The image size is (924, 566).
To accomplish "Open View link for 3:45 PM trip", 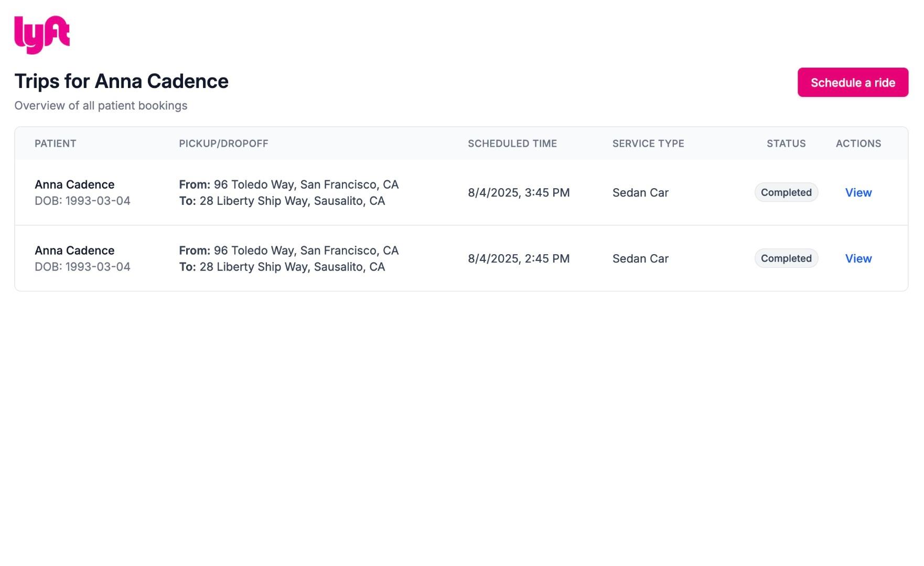I will pos(858,192).
